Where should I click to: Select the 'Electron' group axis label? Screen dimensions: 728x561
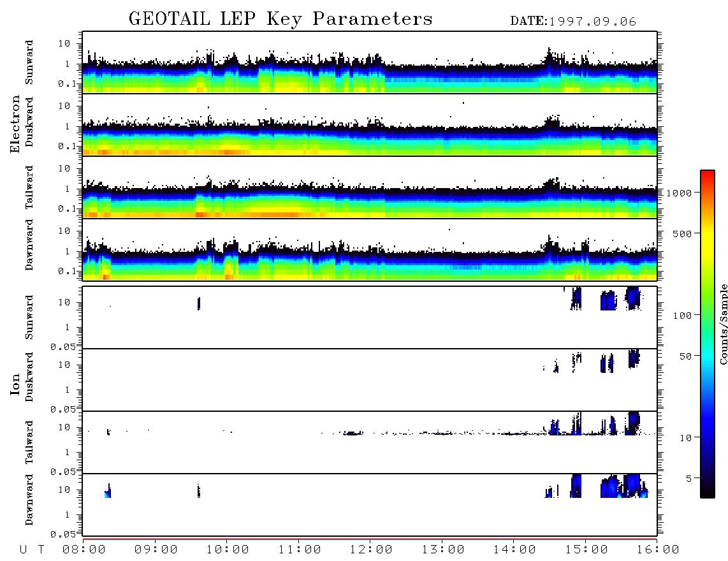click(15, 124)
